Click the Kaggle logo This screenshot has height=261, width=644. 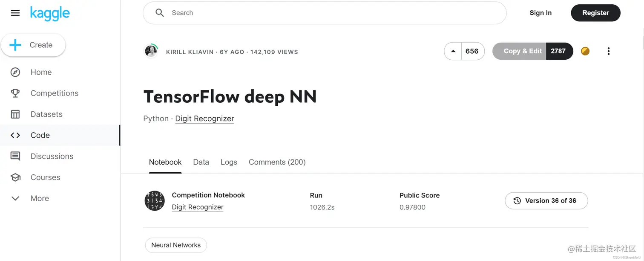click(50, 13)
